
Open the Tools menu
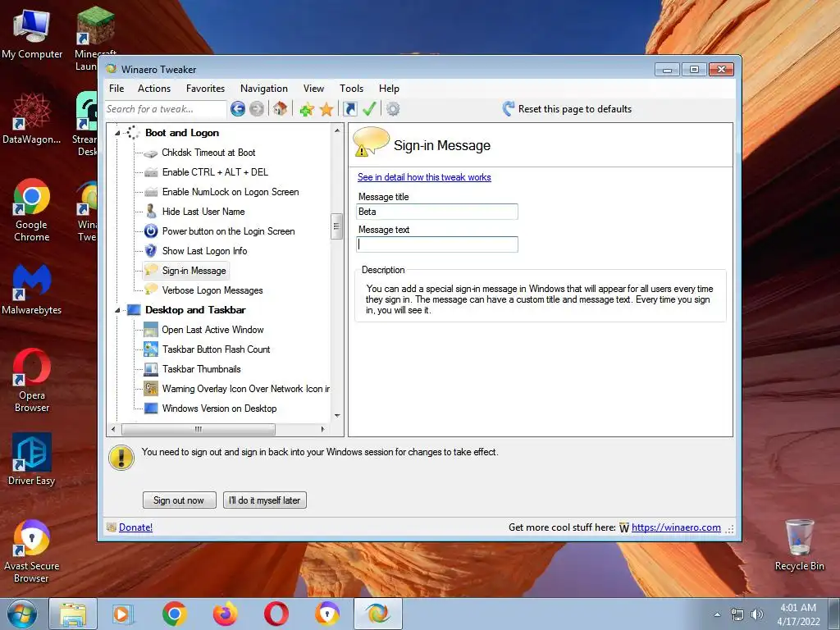pos(351,89)
